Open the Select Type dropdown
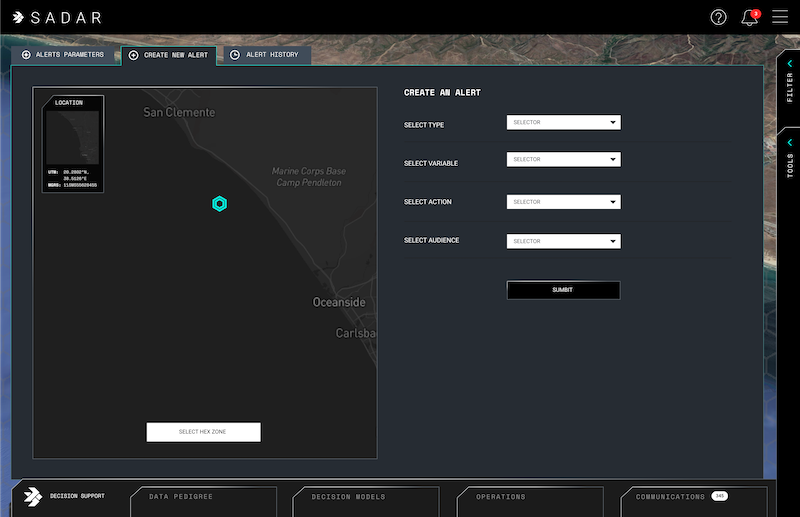 pos(564,123)
